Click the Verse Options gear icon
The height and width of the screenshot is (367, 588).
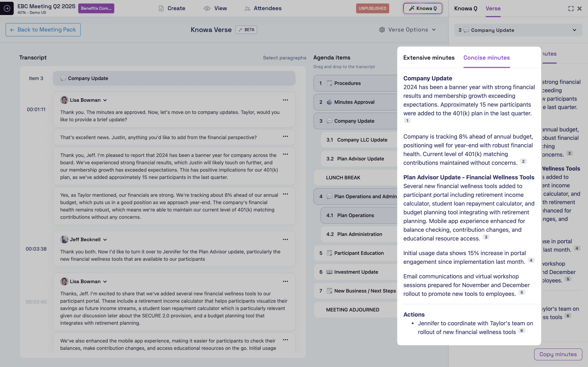382,30
